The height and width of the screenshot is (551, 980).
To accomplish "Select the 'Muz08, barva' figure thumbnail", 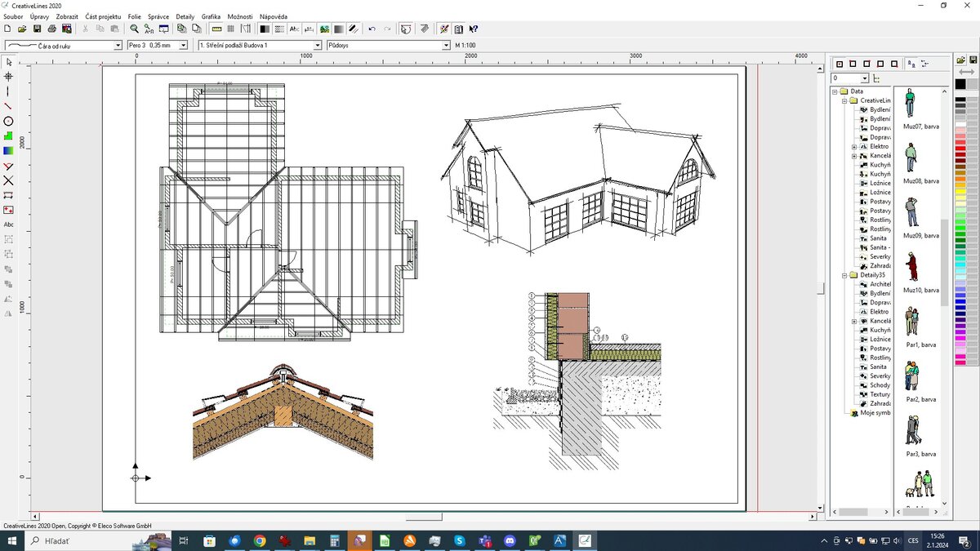I will (x=911, y=158).
